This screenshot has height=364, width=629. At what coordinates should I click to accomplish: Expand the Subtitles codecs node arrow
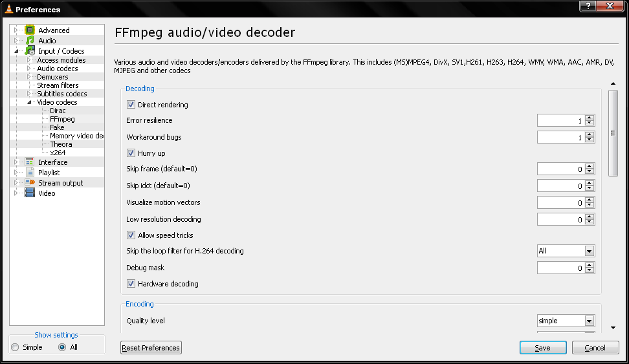point(28,94)
